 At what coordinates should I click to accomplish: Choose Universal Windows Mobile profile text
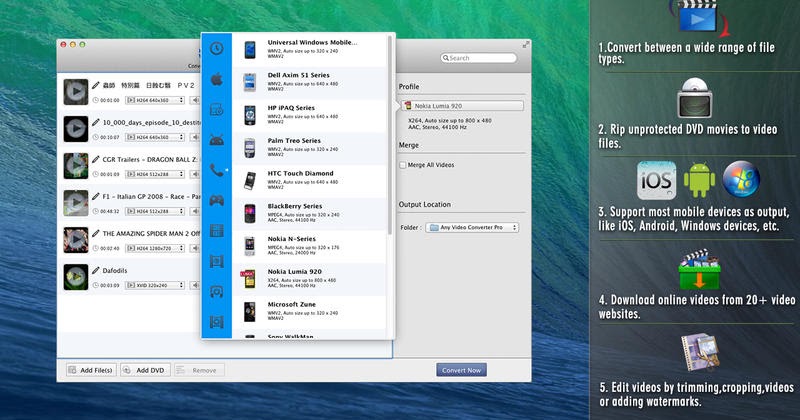coord(312,43)
